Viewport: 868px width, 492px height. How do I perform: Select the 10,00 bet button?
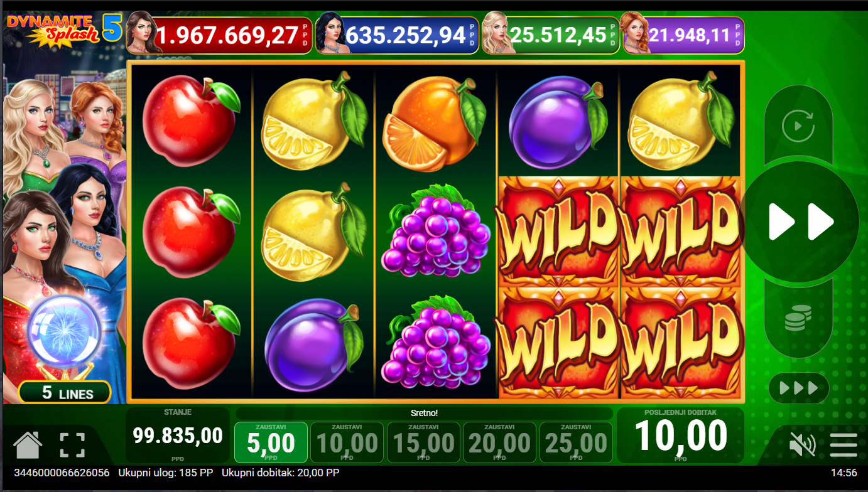point(347,442)
